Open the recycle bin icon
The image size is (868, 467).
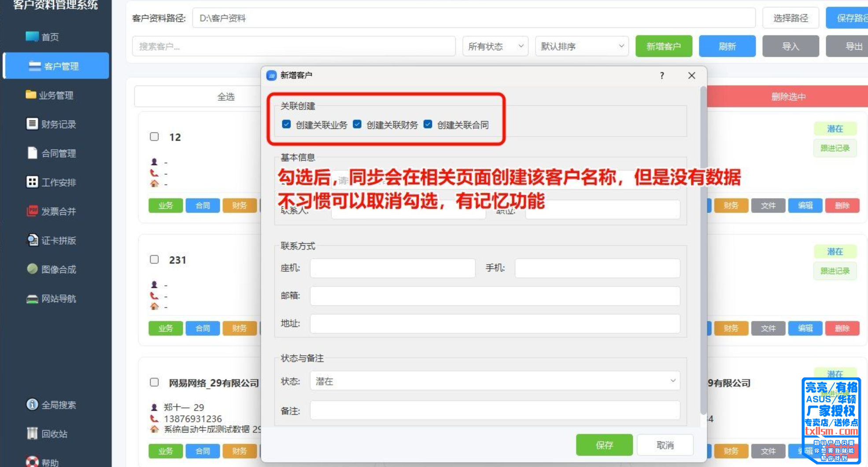pos(32,434)
